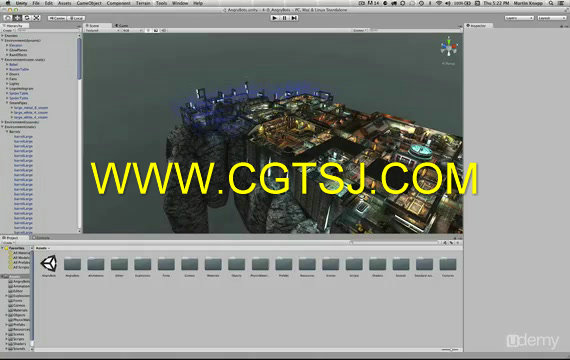Open the Explosions folder in the asset grid
Image resolution: width=570 pixels, height=360 pixels.
(x=142, y=266)
